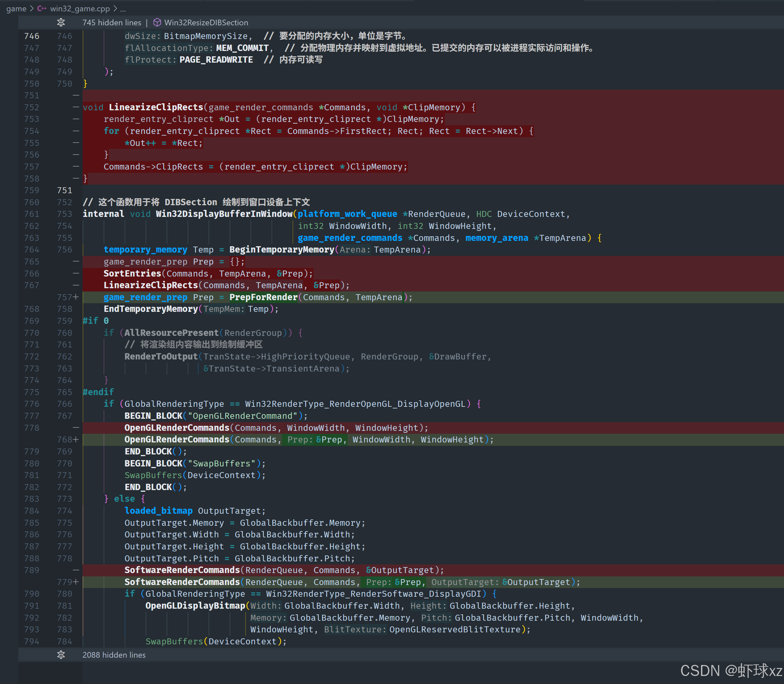
Task: Click the Win32ResizeDIBSection symbol cube icon
Action: point(157,23)
